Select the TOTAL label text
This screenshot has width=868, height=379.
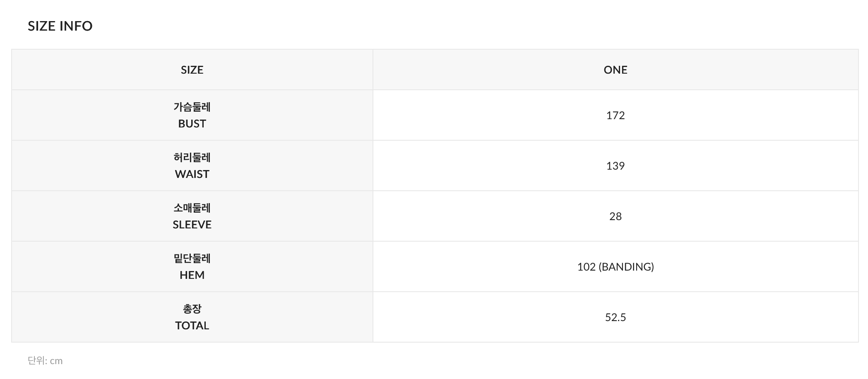pos(192,326)
